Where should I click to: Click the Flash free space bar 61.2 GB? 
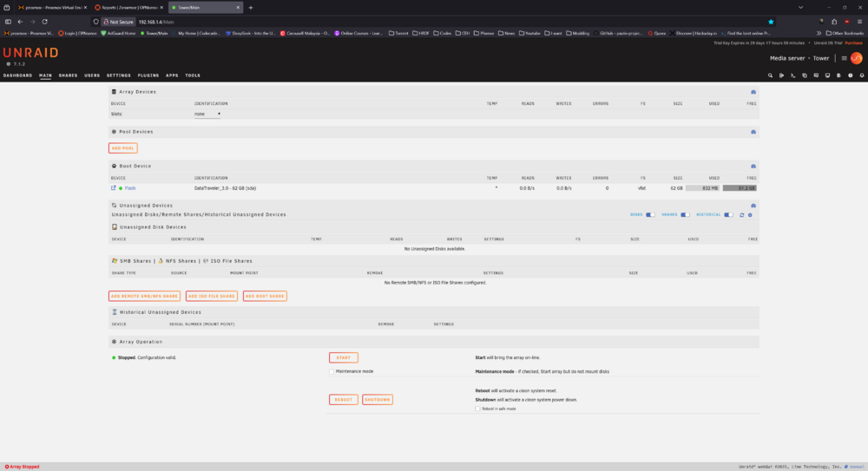(x=739, y=188)
